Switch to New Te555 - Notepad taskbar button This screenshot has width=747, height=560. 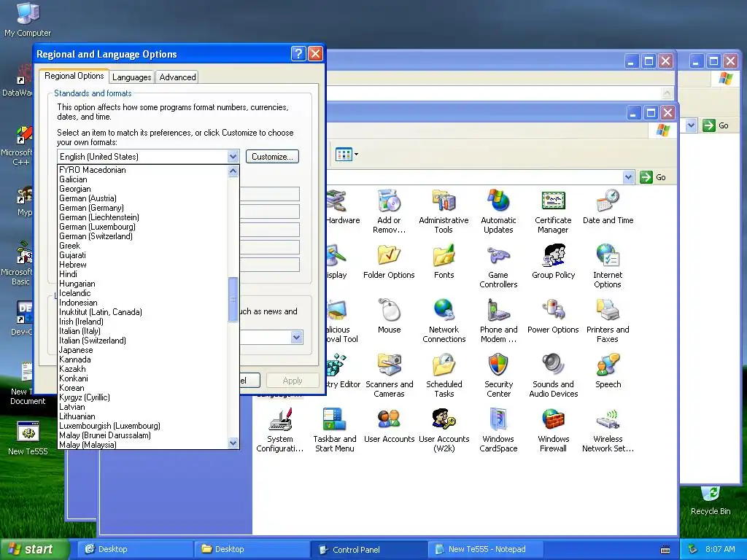[485, 549]
